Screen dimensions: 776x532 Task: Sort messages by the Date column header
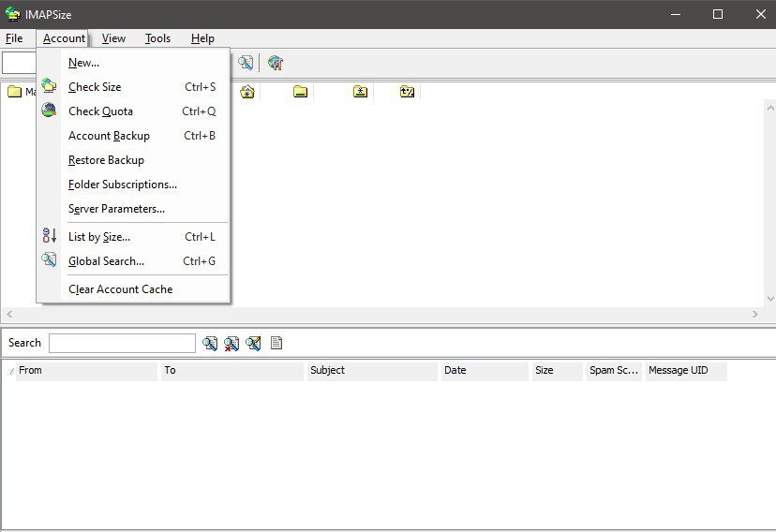pos(484,371)
